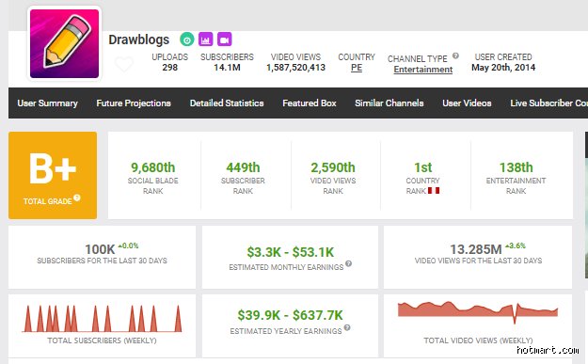Screen dimensions: 588x364
Task: Open the PE country link
Action: (x=357, y=68)
